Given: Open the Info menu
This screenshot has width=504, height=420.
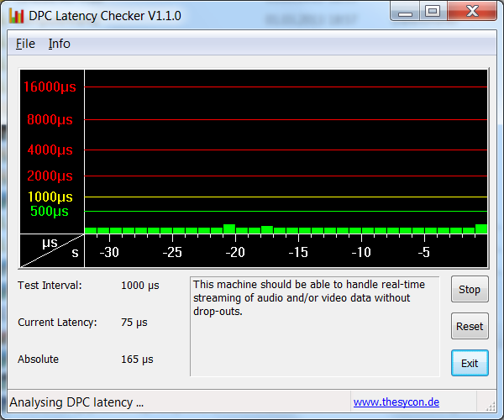Looking at the screenshot, I should pyautogui.click(x=59, y=44).
